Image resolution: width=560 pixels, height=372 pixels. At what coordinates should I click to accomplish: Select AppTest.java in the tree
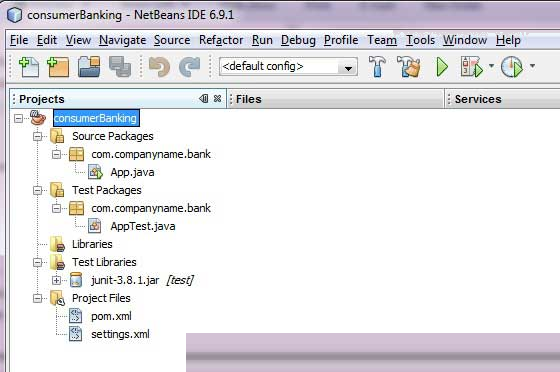pyautogui.click(x=143, y=226)
